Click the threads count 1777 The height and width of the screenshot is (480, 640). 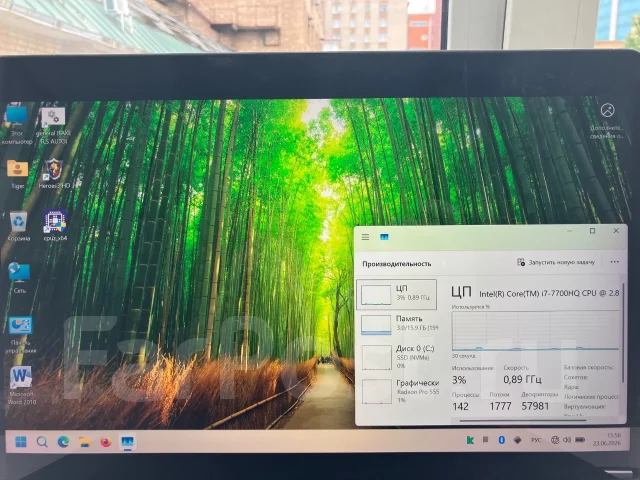click(x=500, y=406)
